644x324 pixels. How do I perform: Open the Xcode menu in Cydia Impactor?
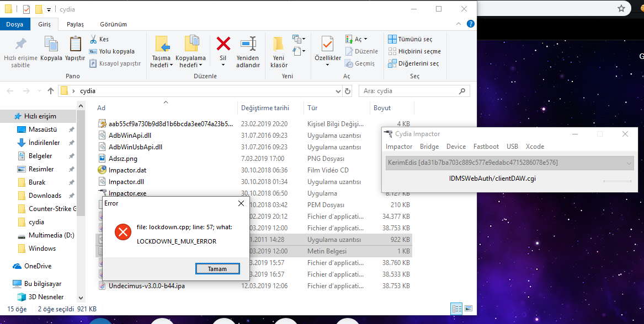[535, 147]
